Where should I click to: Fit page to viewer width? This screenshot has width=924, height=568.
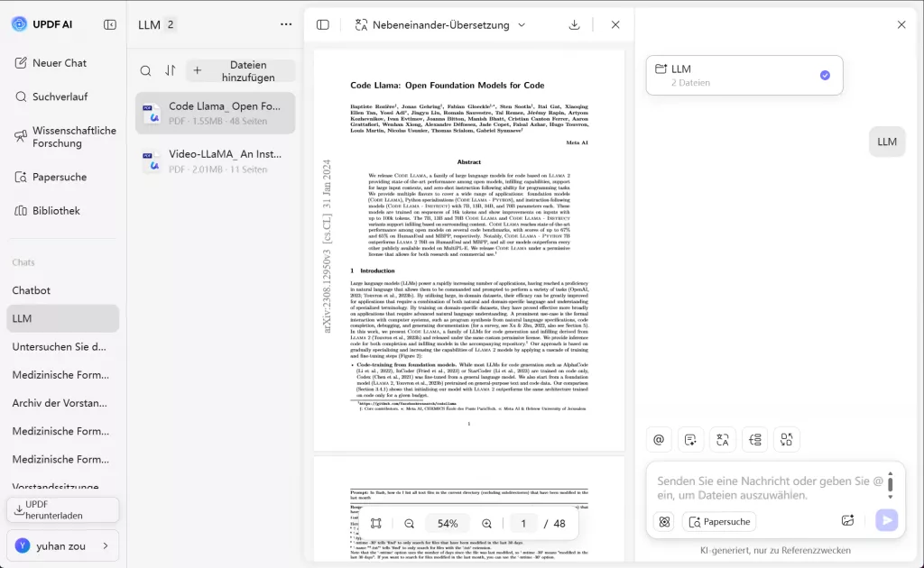click(x=376, y=523)
